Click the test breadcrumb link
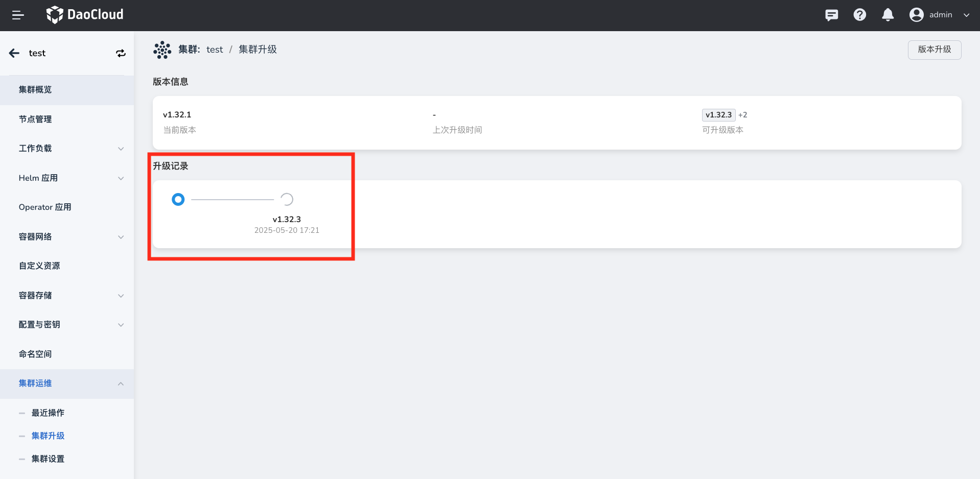Screen dimensions: 980x479 [x=215, y=50]
